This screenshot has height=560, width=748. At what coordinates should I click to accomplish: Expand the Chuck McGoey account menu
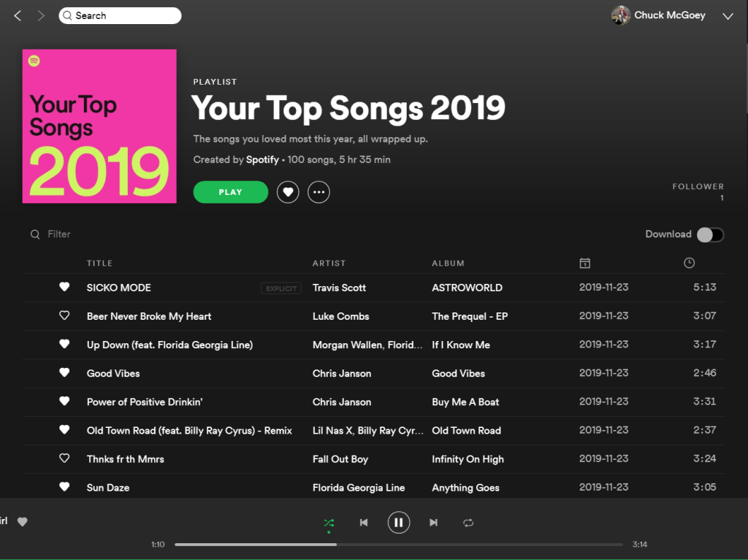pos(727,16)
